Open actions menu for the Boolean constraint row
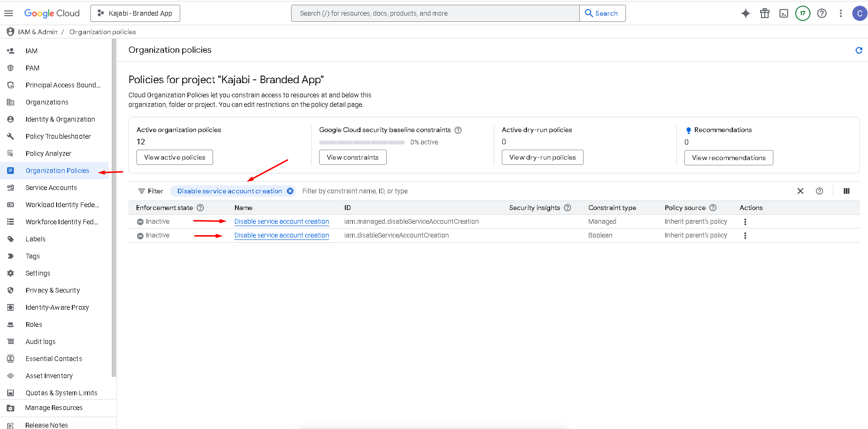The image size is (868, 429). (x=745, y=236)
